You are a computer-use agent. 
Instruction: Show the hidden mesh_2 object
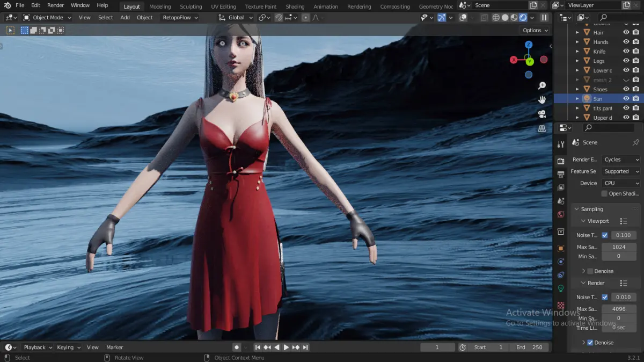click(626, 80)
